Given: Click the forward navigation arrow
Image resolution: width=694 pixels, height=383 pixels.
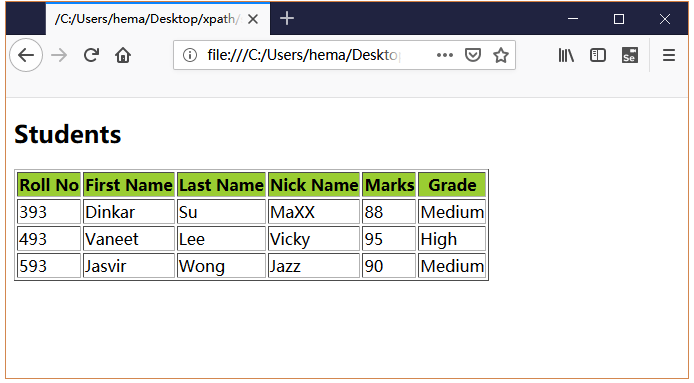Looking at the screenshot, I should (59, 55).
